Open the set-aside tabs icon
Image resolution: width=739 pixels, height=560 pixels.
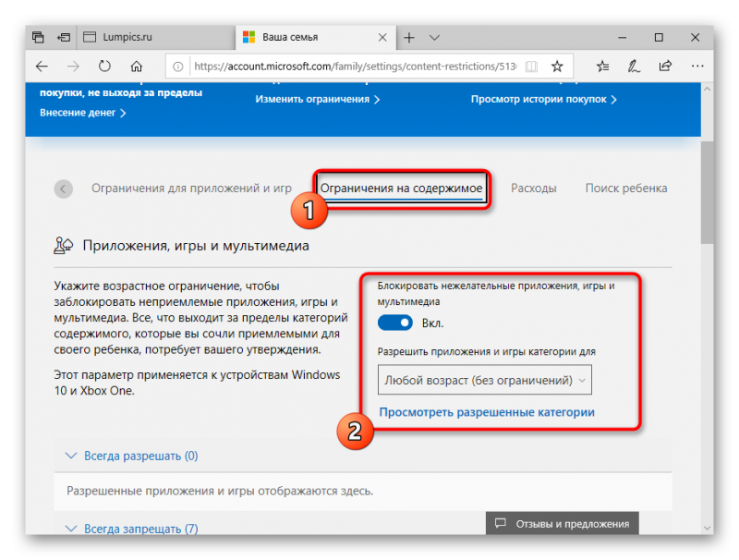(38, 37)
